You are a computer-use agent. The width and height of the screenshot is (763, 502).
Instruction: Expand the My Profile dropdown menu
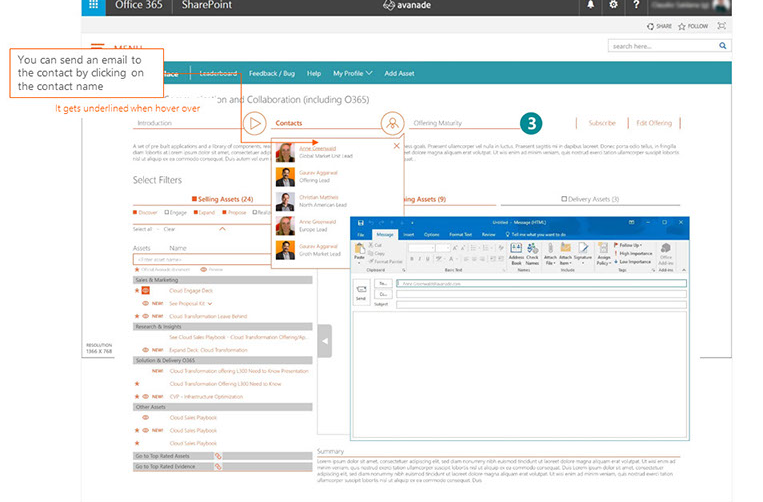pos(352,73)
